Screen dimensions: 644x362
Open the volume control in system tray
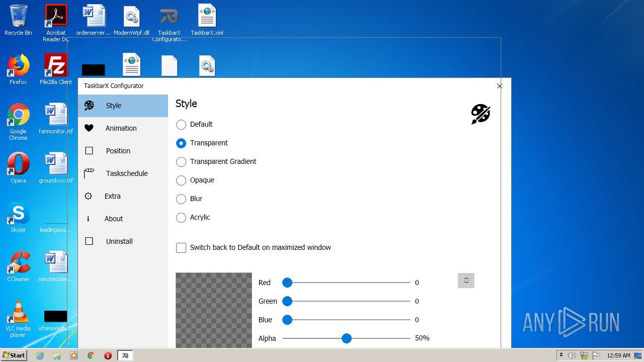[x=572, y=355]
